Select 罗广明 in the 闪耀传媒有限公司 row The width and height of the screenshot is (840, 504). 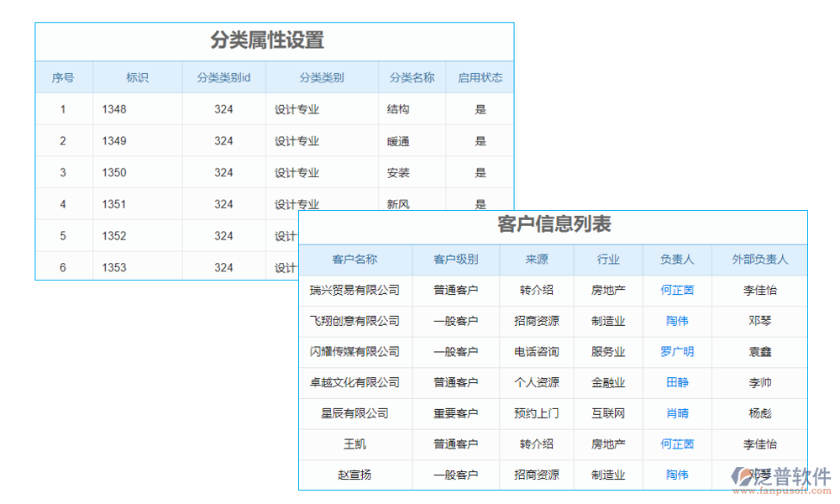pyautogui.click(x=677, y=352)
